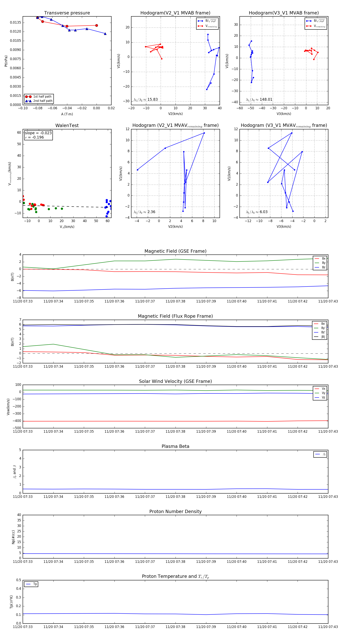This screenshot has height=644, width=351.
Task: Click the 'By' legend entry in GSE plot
Action: 320,263
